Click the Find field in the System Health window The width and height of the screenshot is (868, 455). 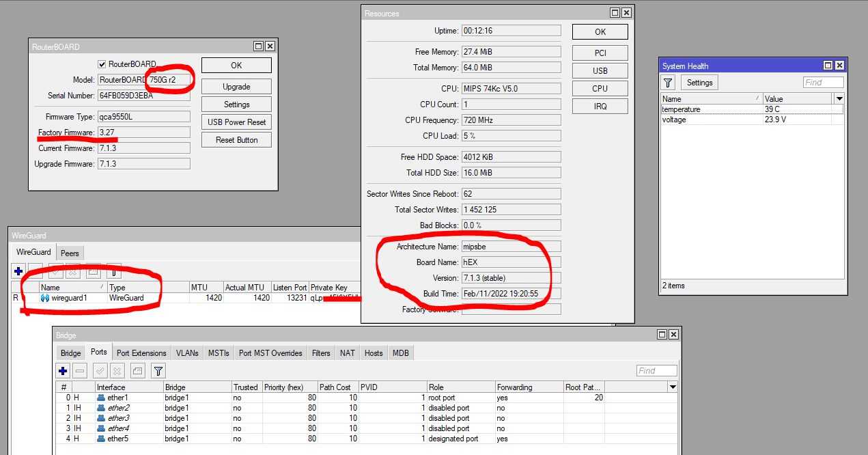click(823, 83)
